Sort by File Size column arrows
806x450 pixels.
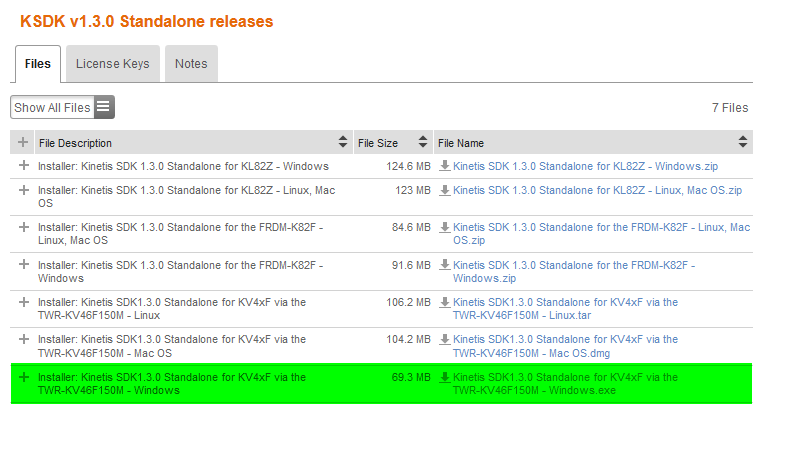(423, 142)
